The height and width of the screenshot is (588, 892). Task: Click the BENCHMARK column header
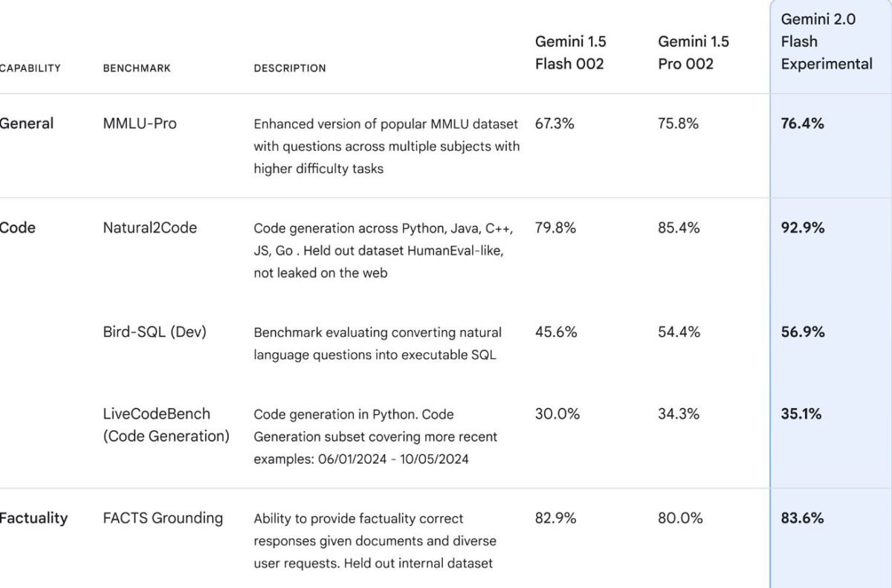tap(137, 68)
